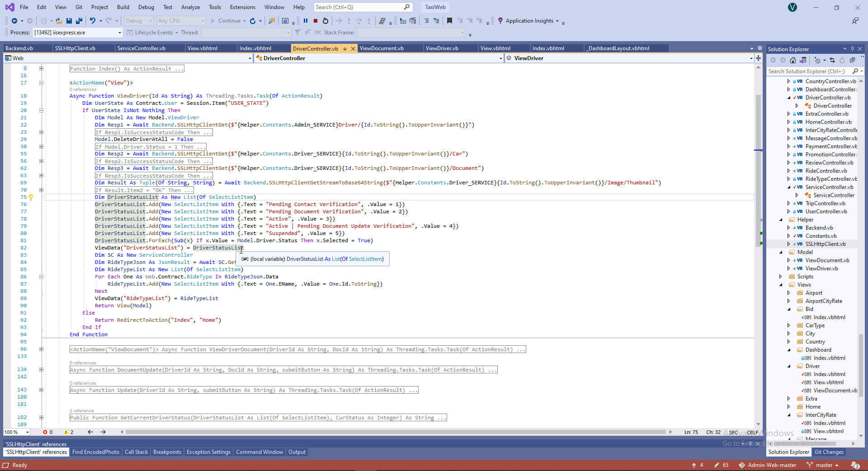Restart the debugging session
The height and width of the screenshot is (471, 868).
point(325,21)
